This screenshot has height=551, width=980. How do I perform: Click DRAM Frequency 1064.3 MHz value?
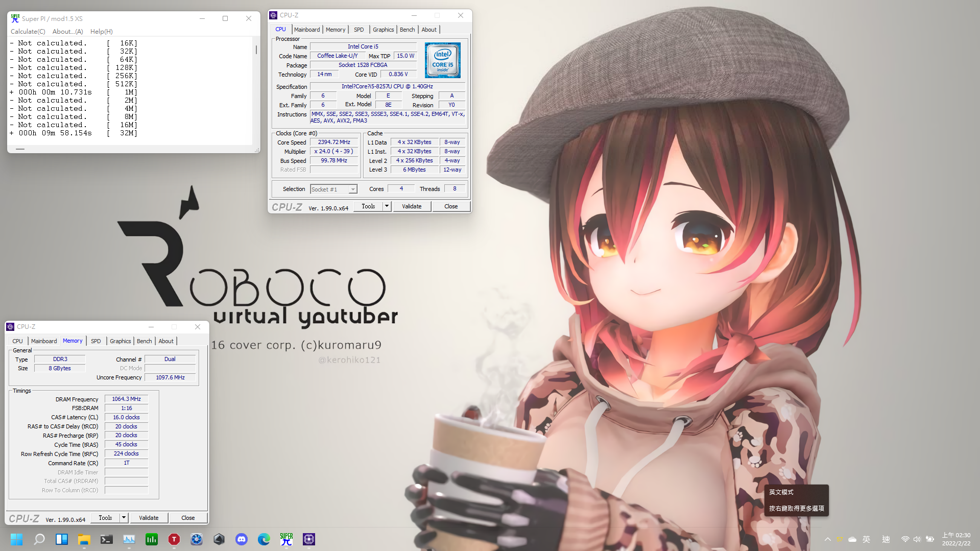click(x=126, y=399)
